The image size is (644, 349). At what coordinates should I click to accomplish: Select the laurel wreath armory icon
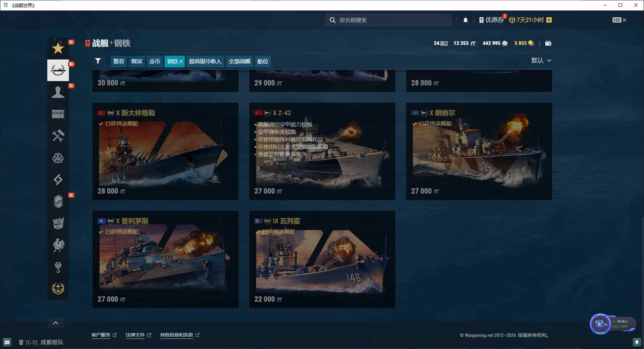coord(58,70)
